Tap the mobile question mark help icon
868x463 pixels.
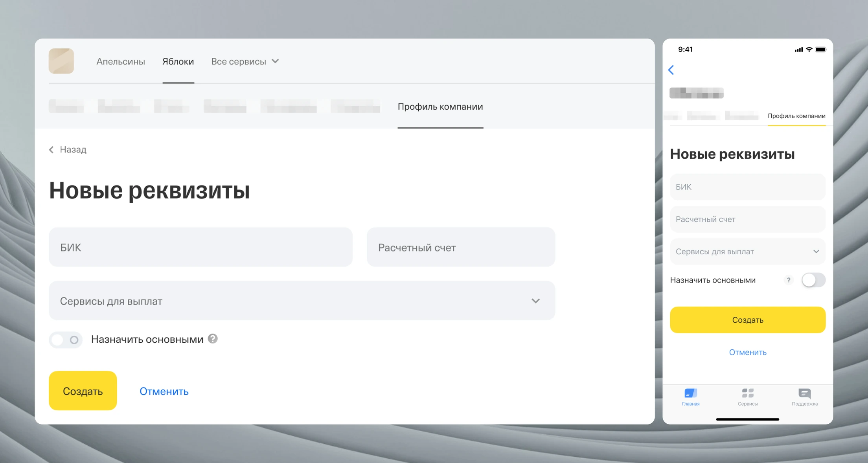tap(789, 280)
